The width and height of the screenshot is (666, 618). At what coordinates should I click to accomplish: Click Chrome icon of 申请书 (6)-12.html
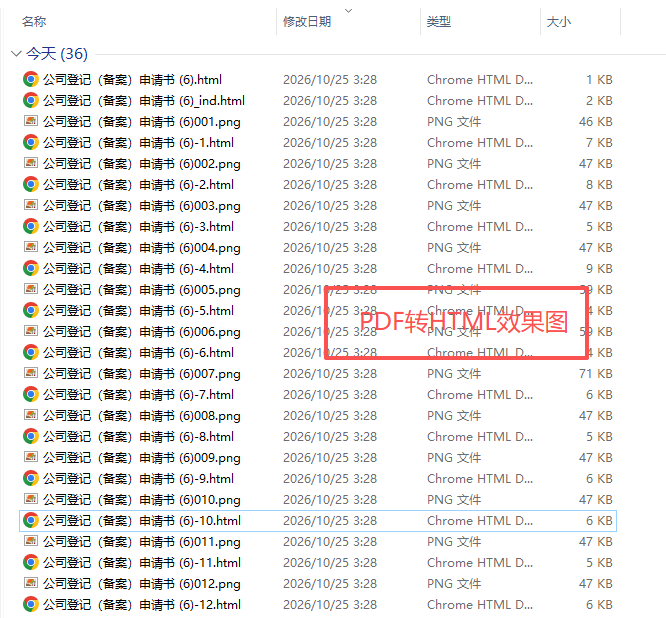tap(31, 605)
